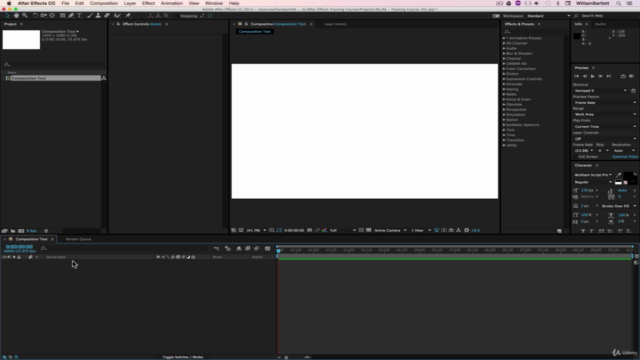
Task: Open the Range Work Area dropdown
Action: (605, 114)
